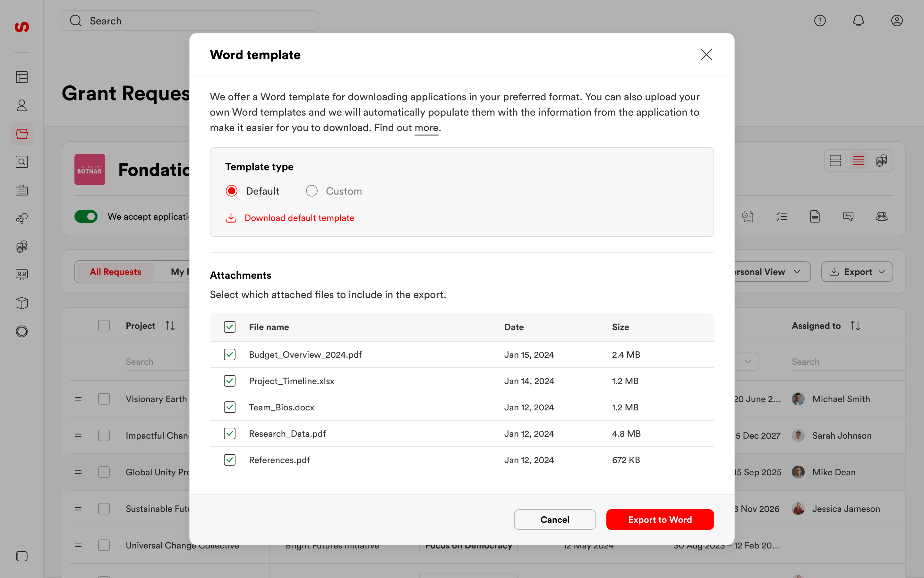Switch to the red list view icon
The image size is (924, 578).
pyautogui.click(x=858, y=161)
